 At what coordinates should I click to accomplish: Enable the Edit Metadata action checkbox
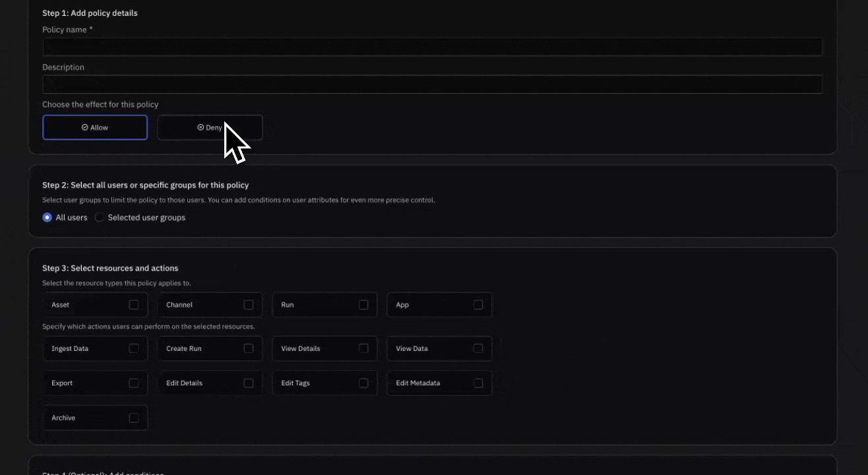(478, 383)
